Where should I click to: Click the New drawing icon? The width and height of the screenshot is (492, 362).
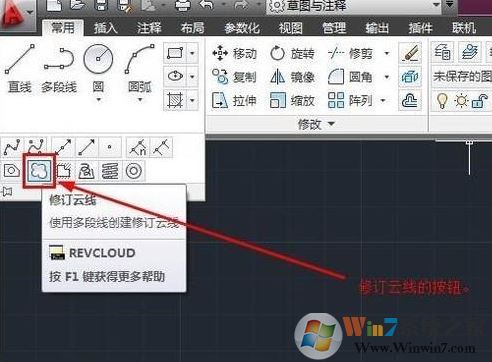54,5
